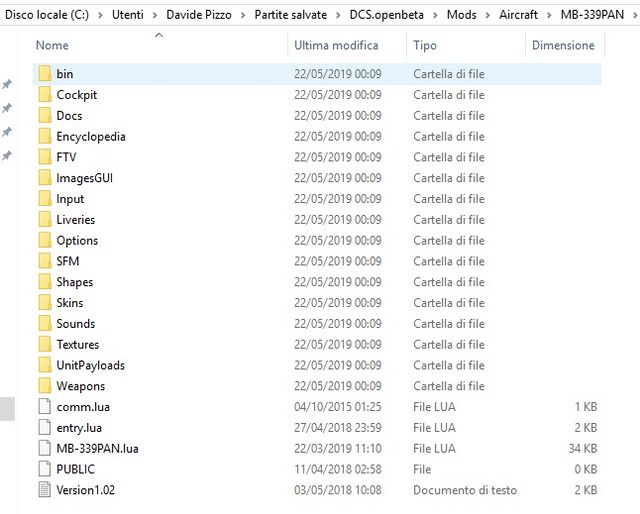Sort by the Dimensione column header
Viewport: 640px width, 514px height.
563,45
